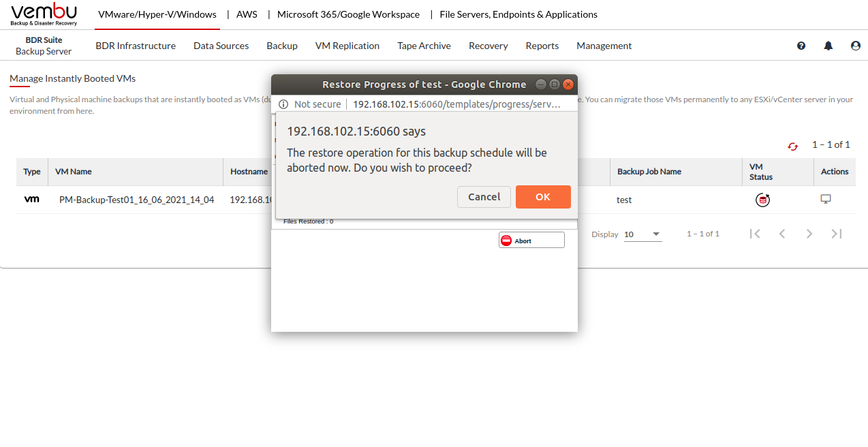The width and height of the screenshot is (868, 447).
Task: Open the BDR Infrastructure menu
Action: pyautogui.click(x=136, y=46)
